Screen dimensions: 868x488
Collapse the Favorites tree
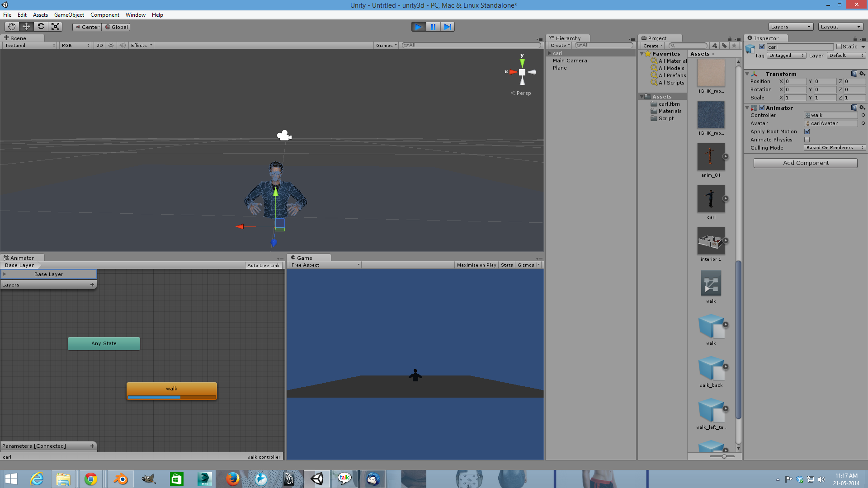[x=642, y=54]
